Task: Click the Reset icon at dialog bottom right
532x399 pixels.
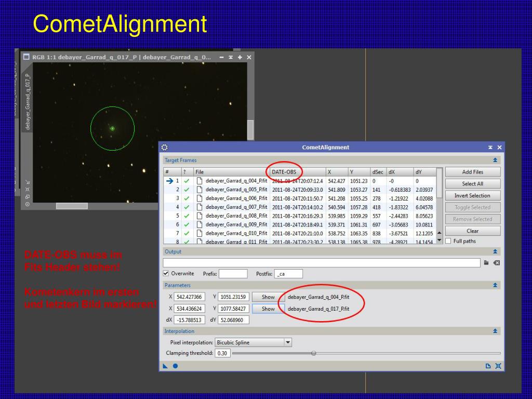Action: 498,366
